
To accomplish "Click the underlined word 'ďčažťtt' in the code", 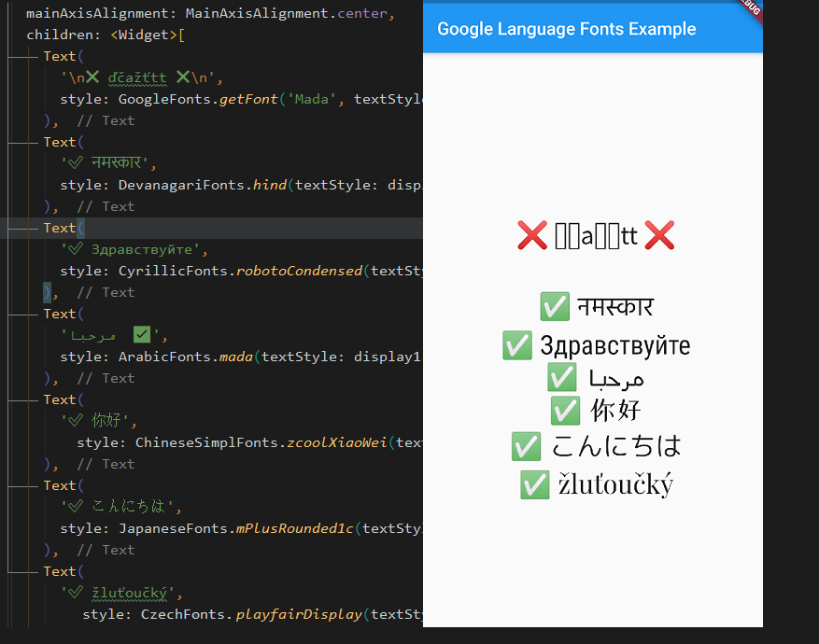I will [x=137, y=77].
